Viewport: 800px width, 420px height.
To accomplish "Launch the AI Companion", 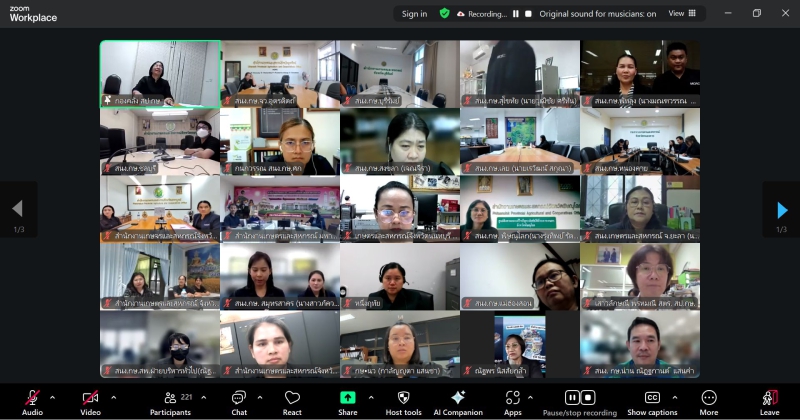I will pyautogui.click(x=458, y=397).
